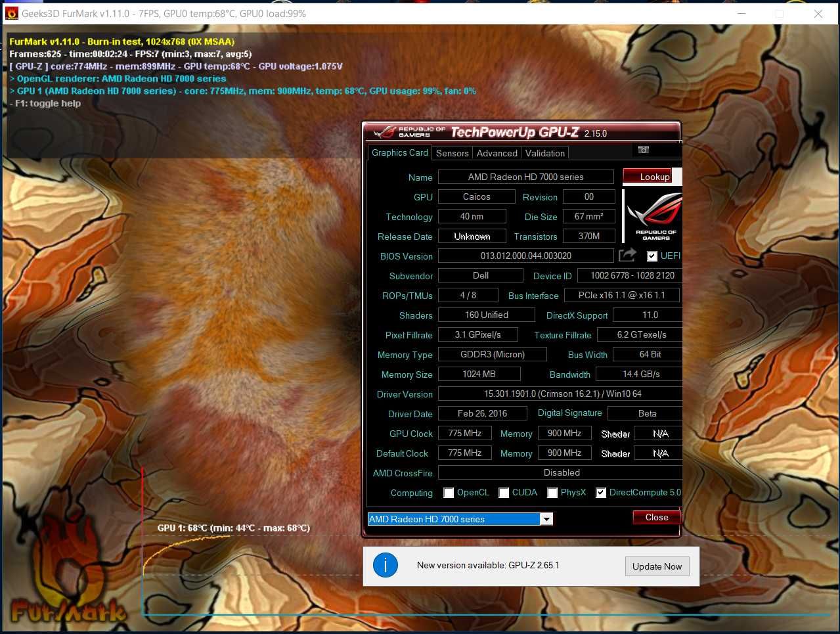
Task: Click the Subvendor field showing Dell
Action: pos(481,275)
